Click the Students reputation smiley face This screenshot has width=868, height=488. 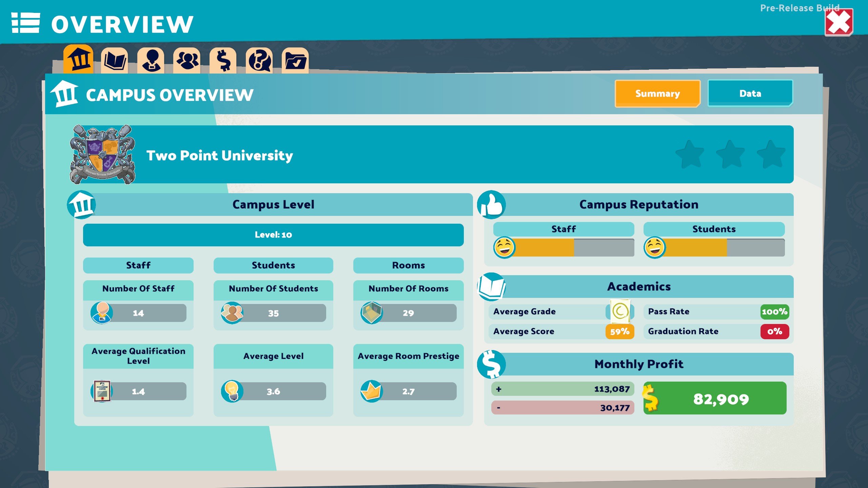point(655,247)
